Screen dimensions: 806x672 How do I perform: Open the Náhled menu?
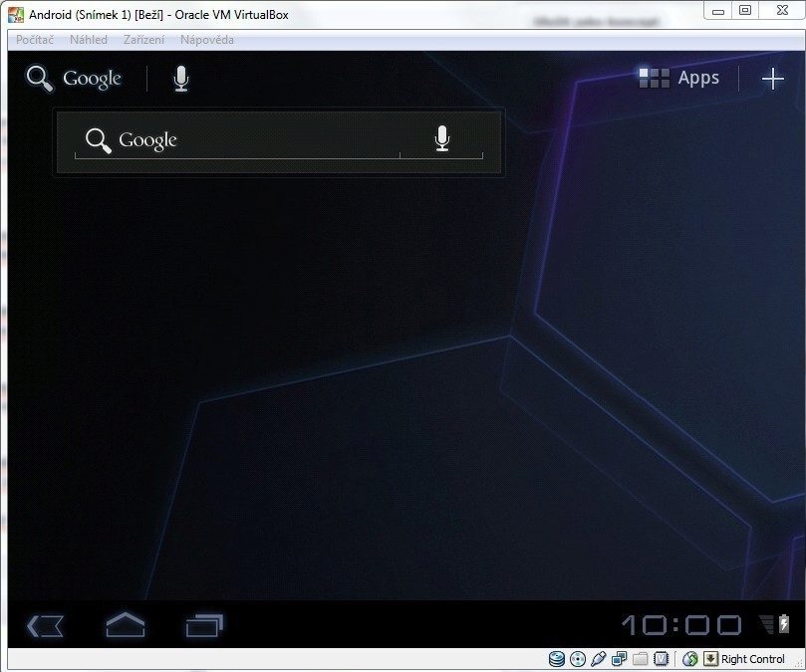pyautogui.click(x=89, y=40)
